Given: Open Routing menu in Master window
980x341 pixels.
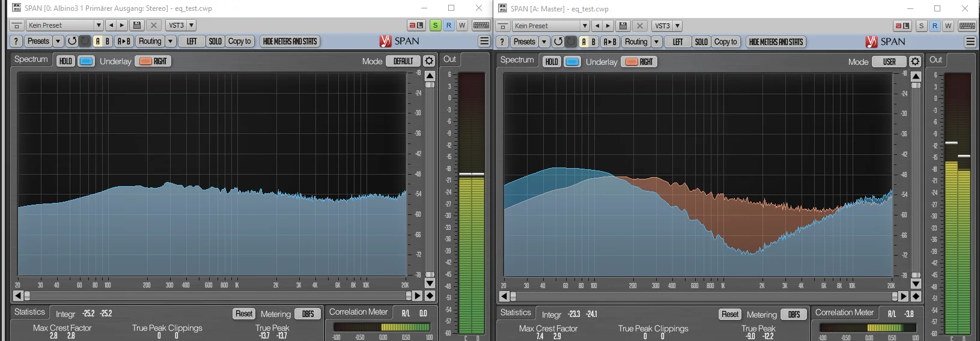Looking at the screenshot, I should [636, 42].
